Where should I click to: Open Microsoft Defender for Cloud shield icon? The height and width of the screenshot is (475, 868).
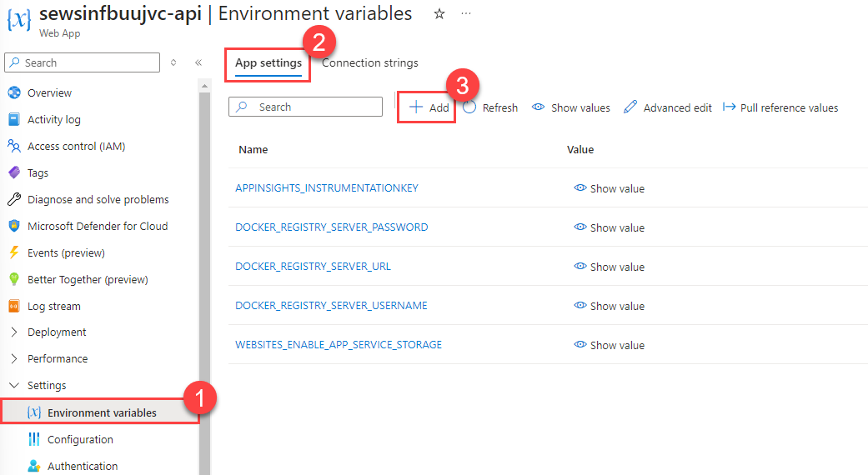pos(13,226)
